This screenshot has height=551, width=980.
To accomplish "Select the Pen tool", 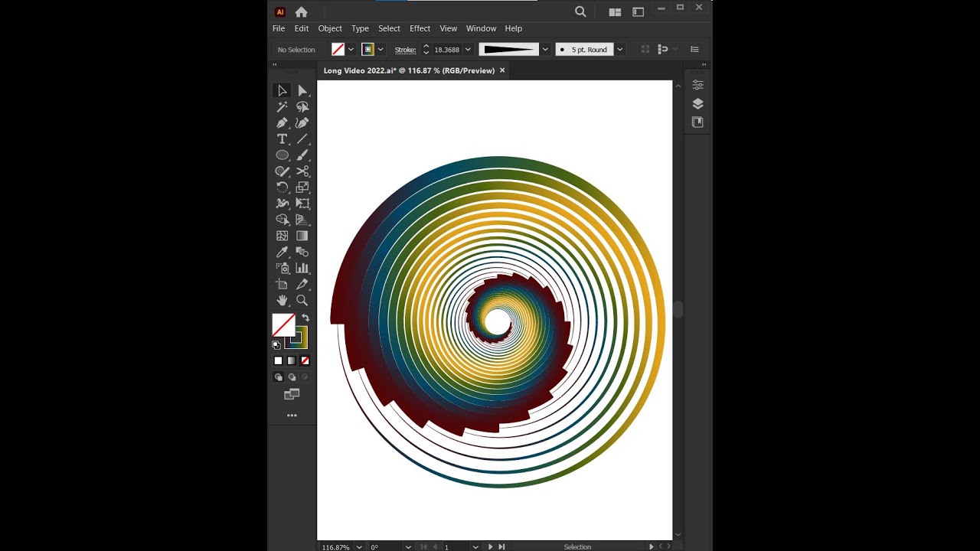I will 282,122.
